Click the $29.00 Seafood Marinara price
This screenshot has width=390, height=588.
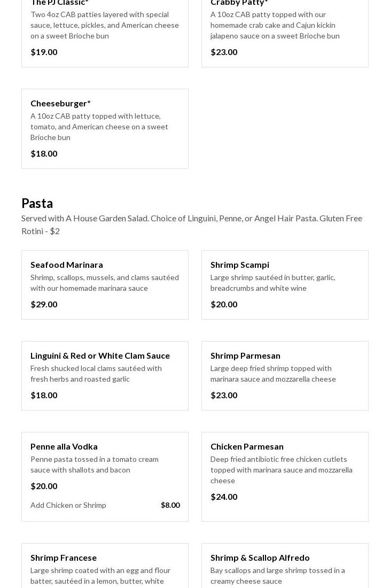click(x=44, y=304)
